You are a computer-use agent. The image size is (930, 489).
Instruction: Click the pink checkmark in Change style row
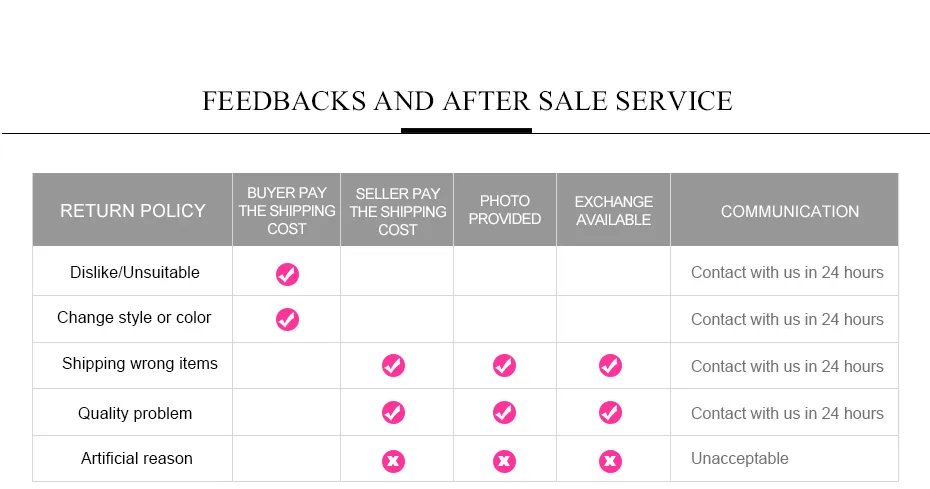(x=287, y=319)
